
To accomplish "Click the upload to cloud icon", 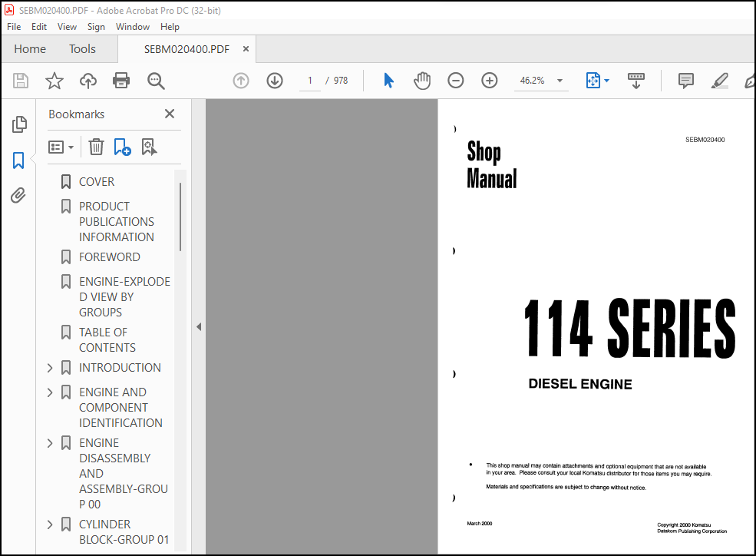I will [x=87, y=81].
